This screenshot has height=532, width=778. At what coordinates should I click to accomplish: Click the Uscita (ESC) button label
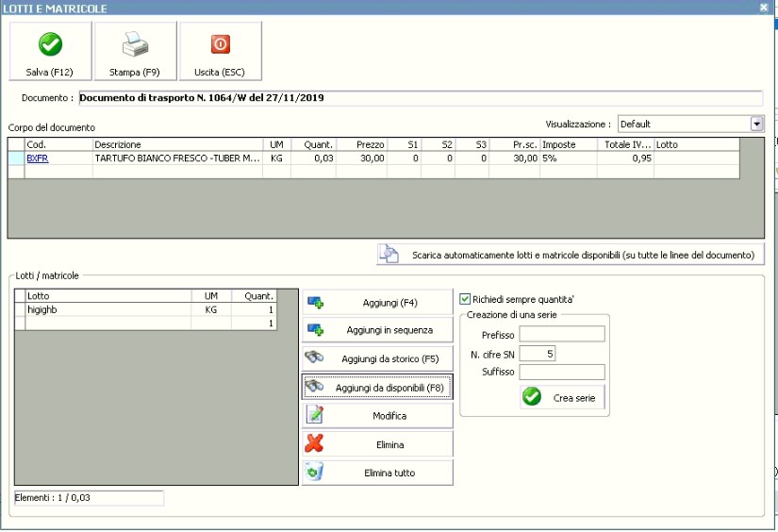point(220,72)
